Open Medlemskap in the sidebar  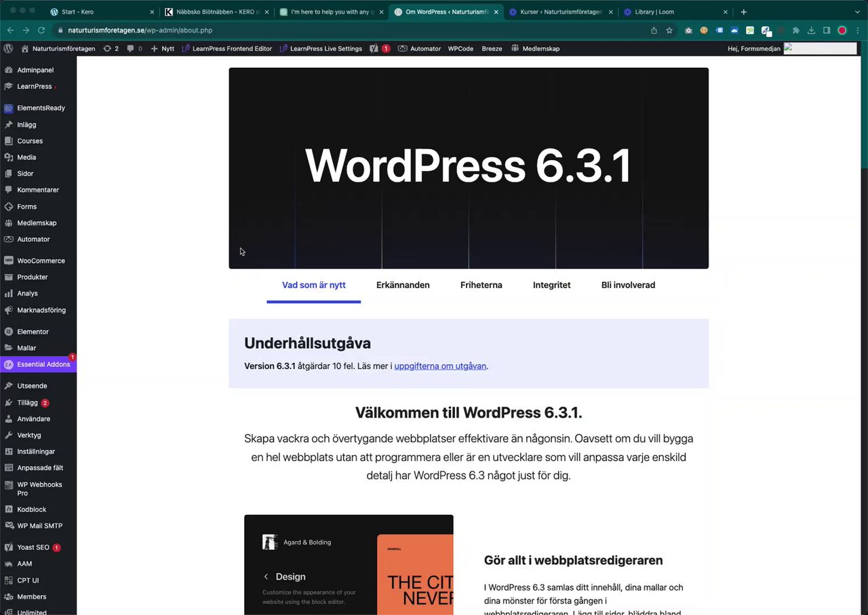38,223
